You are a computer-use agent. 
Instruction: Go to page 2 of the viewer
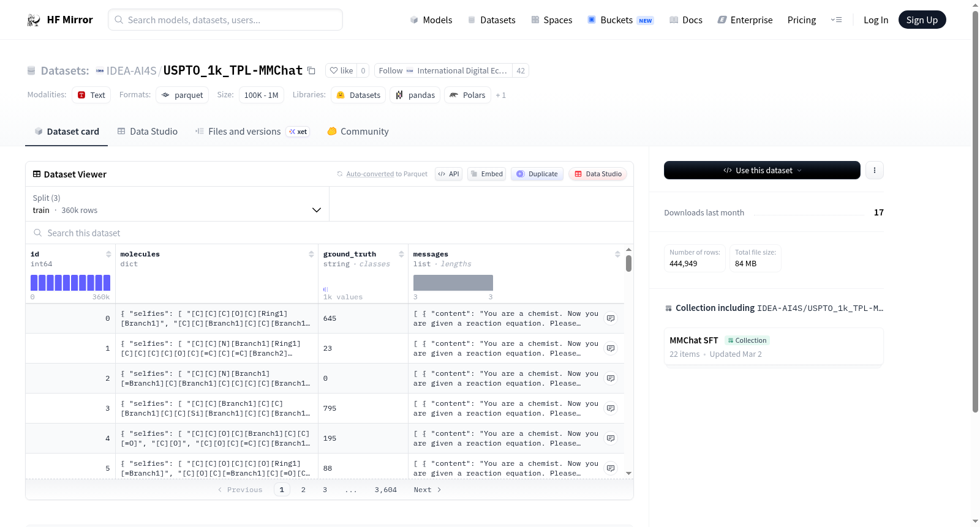point(303,490)
